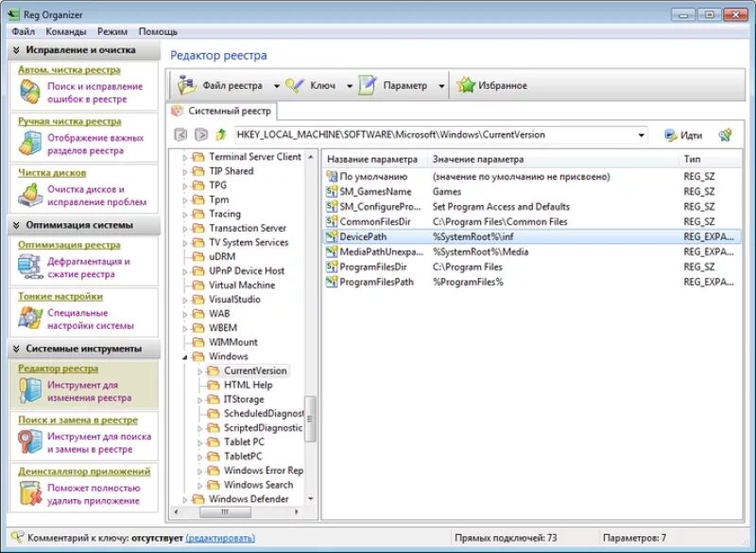Open the Помощь menu

coord(158,32)
